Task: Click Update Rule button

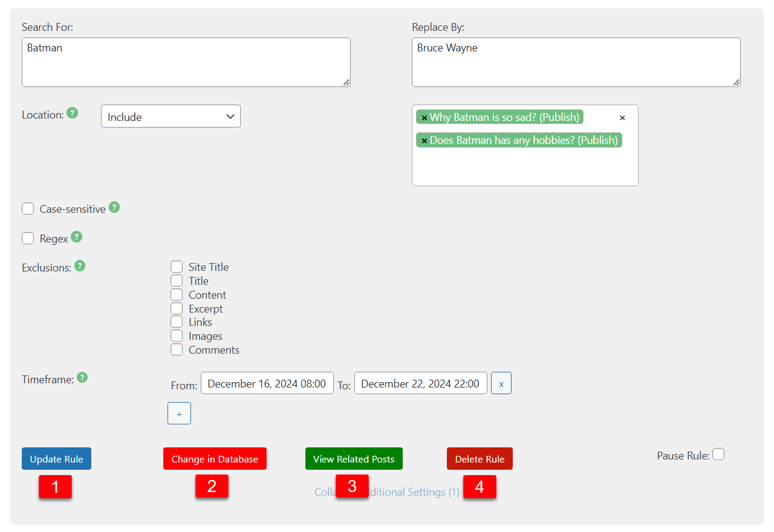Action: tap(56, 459)
